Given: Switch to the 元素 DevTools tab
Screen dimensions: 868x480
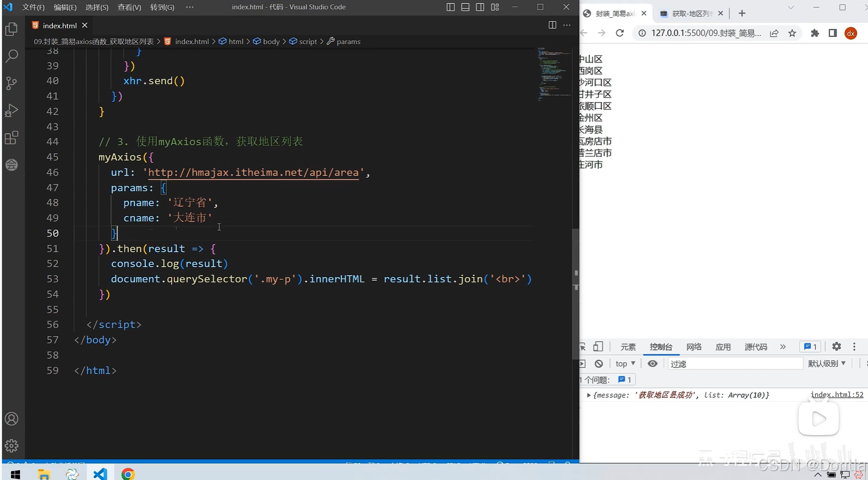Looking at the screenshot, I should pos(628,347).
